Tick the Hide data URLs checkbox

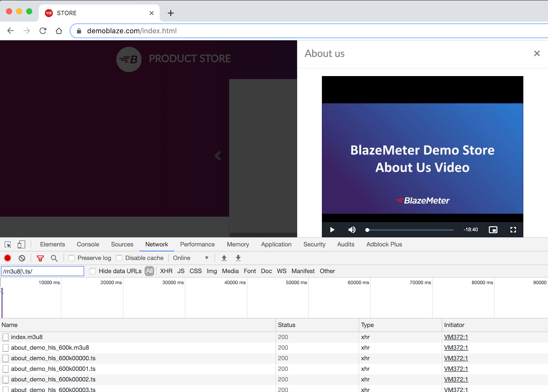click(93, 271)
